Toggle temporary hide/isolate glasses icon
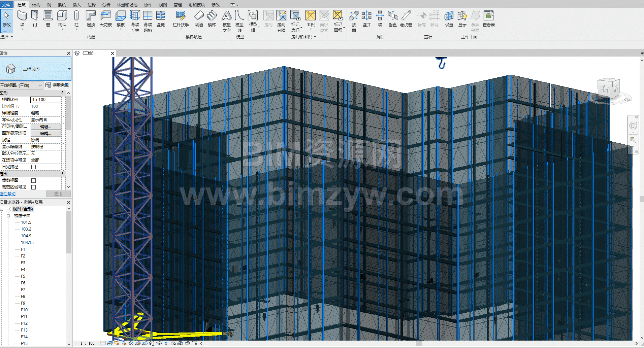 click(x=159, y=343)
